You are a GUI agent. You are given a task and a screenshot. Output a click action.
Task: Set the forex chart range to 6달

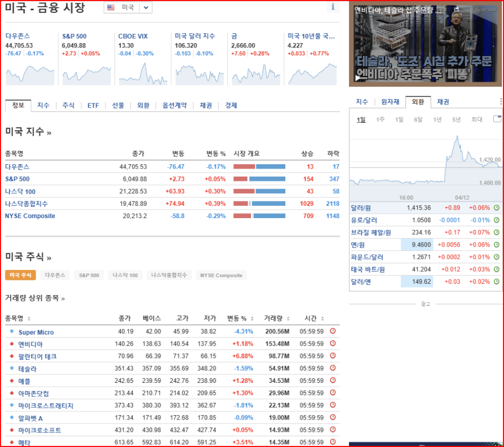(x=418, y=120)
